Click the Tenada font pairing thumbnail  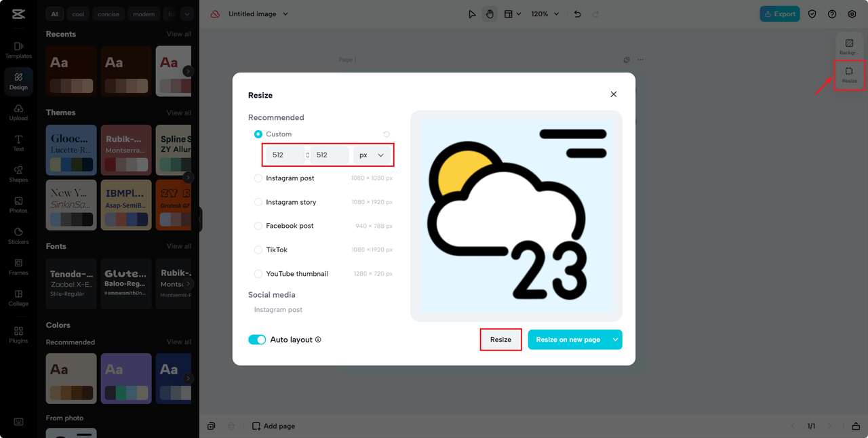[71, 283]
